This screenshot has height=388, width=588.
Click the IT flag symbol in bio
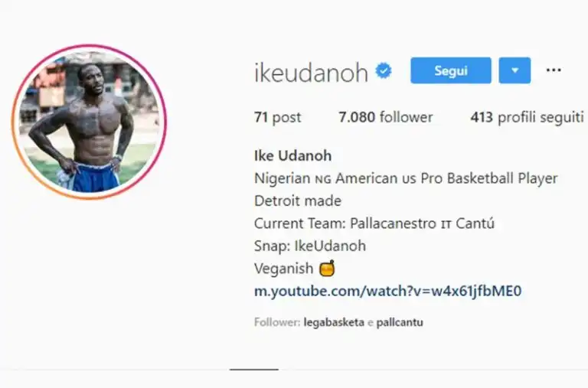pyautogui.click(x=446, y=224)
